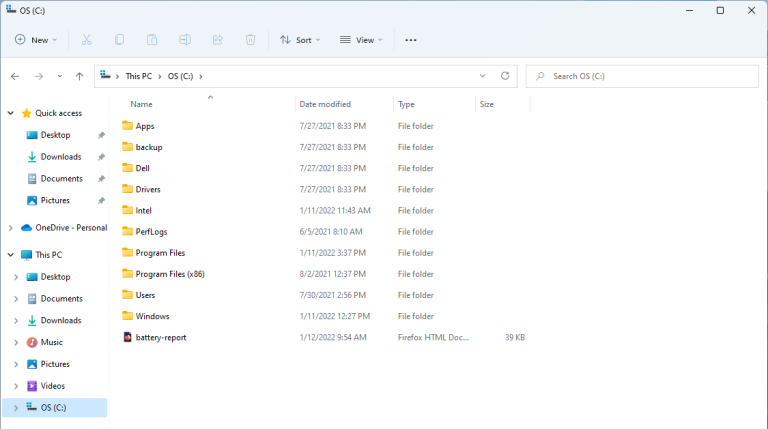Click the This PC monitor icon
The image size is (768, 429).
tap(26, 255)
